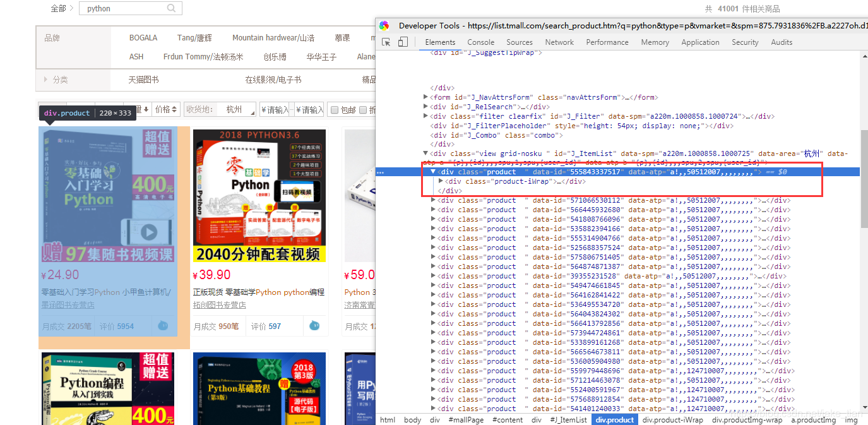
Task: Open the 墨迎图书专营店 shop link
Action: [68, 305]
